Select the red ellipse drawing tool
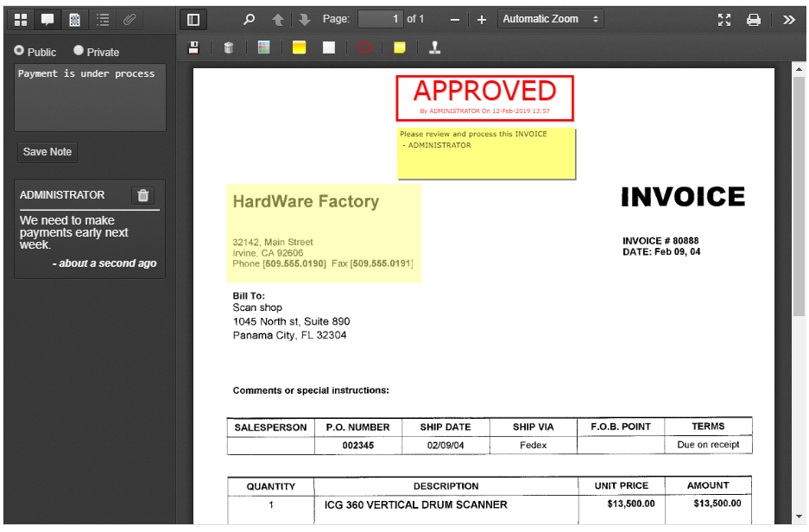This screenshot has height=532, width=809. [x=364, y=47]
